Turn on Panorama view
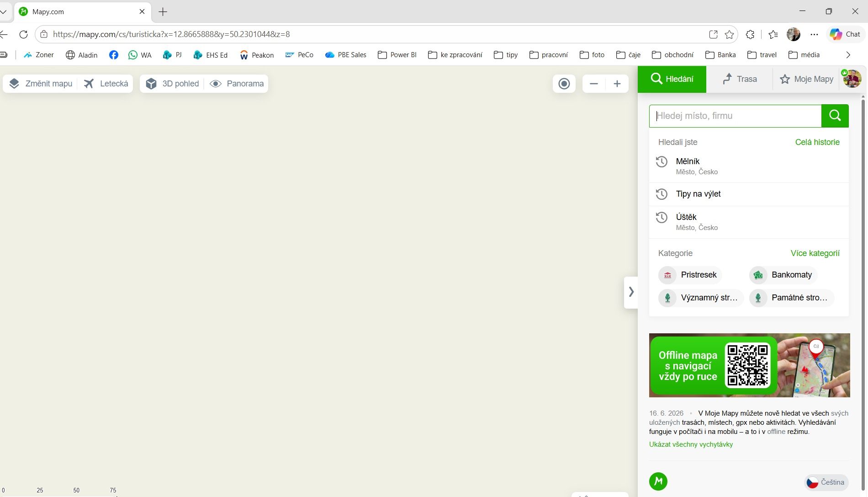The image size is (868, 497). pyautogui.click(x=237, y=84)
